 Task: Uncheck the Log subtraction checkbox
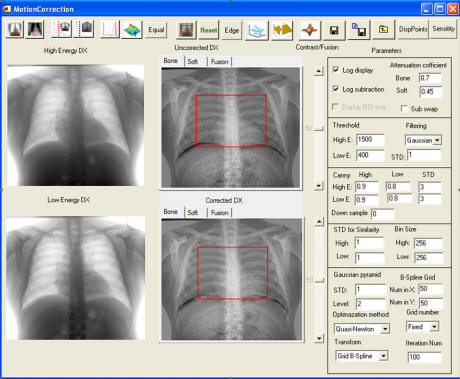(x=336, y=89)
